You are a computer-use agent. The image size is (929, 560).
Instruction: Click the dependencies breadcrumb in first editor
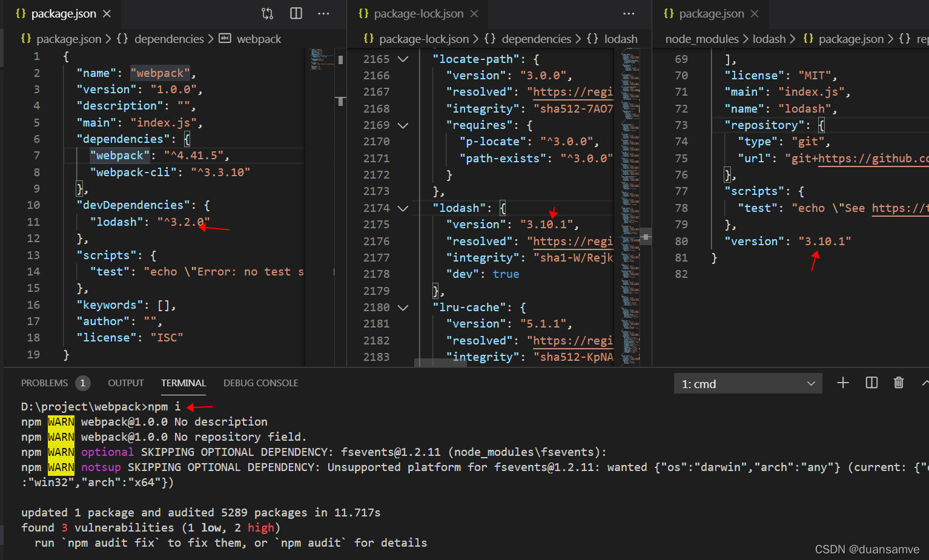tap(169, 39)
